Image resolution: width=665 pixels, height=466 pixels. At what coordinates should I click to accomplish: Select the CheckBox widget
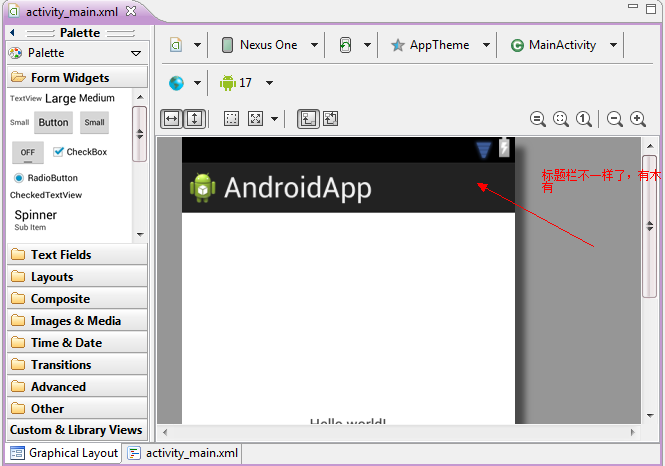tap(80, 152)
